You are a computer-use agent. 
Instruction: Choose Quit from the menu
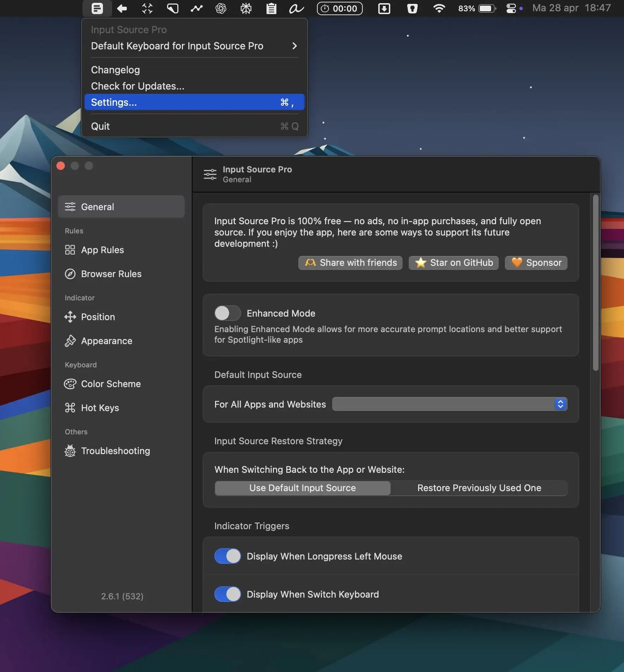point(194,126)
